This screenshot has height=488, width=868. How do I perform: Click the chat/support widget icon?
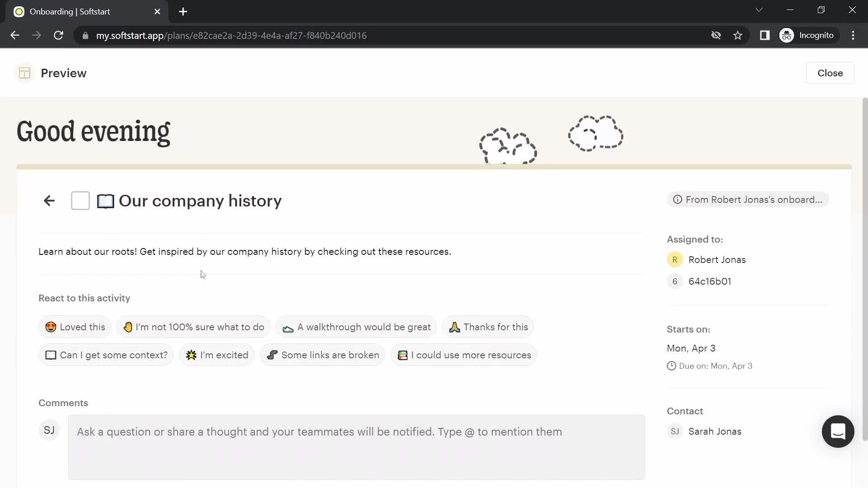(x=838, y=431)
